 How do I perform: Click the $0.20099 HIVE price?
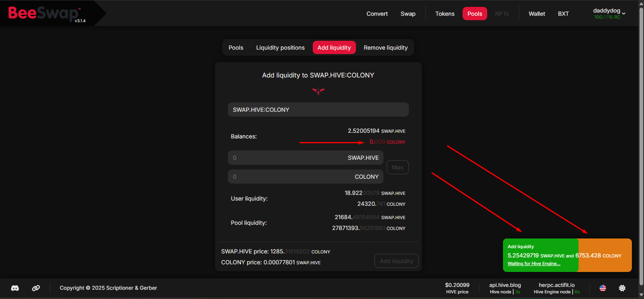click(457, 288)
